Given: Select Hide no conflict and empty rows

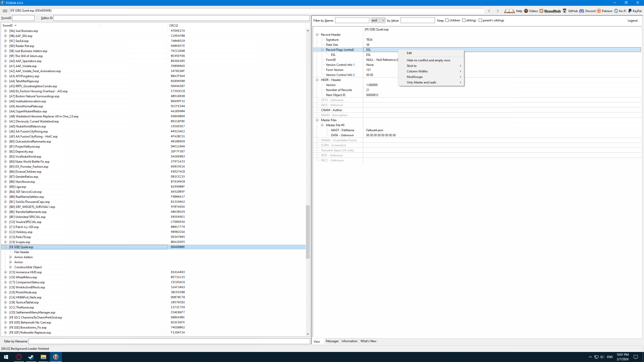Looking at the screenshot, I should tap(428, 60).
